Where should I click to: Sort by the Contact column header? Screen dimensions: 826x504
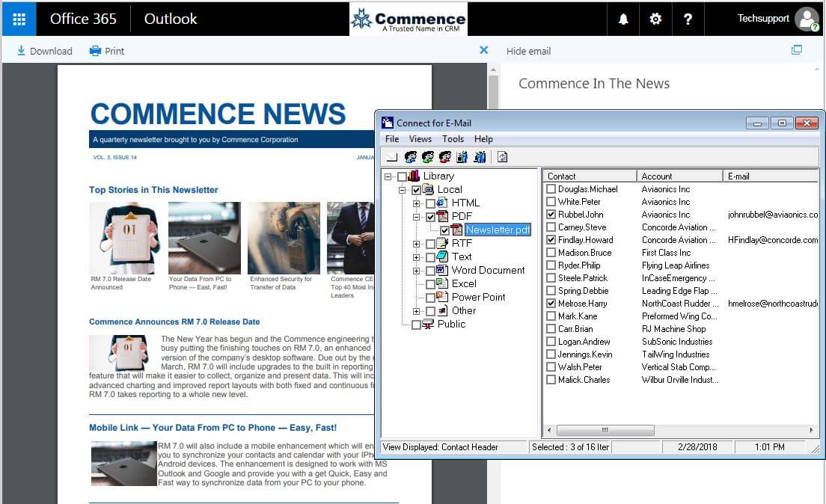coord(590,176)
